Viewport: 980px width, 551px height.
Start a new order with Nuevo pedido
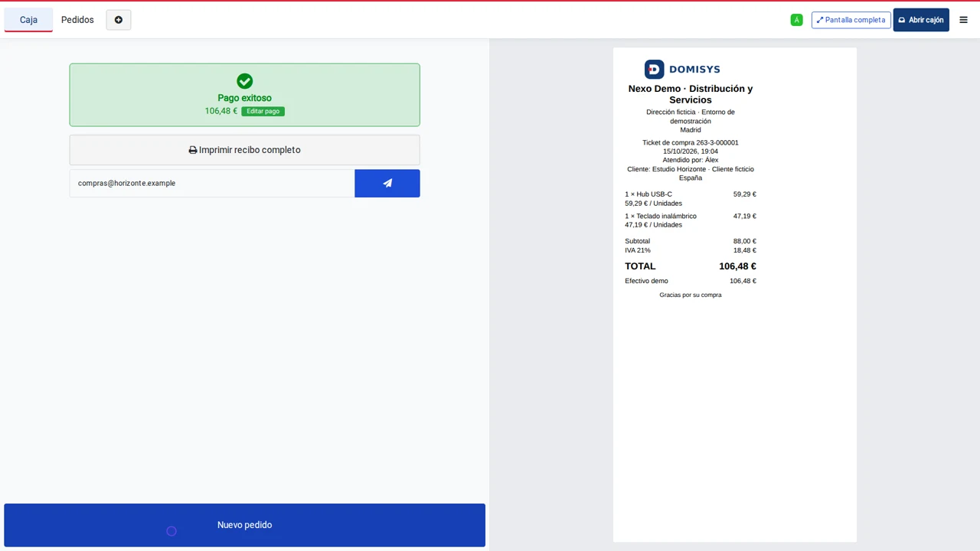(x=244, y=525)
